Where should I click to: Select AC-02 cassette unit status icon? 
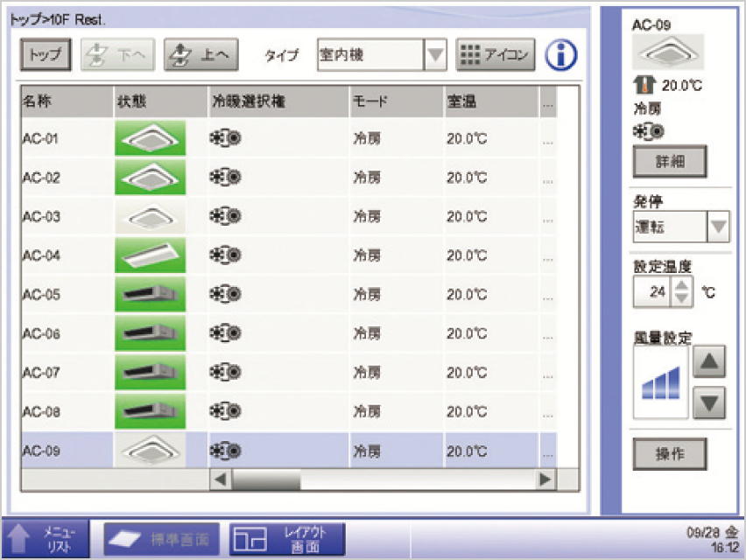pyautogui.click(x=151, y=178)
